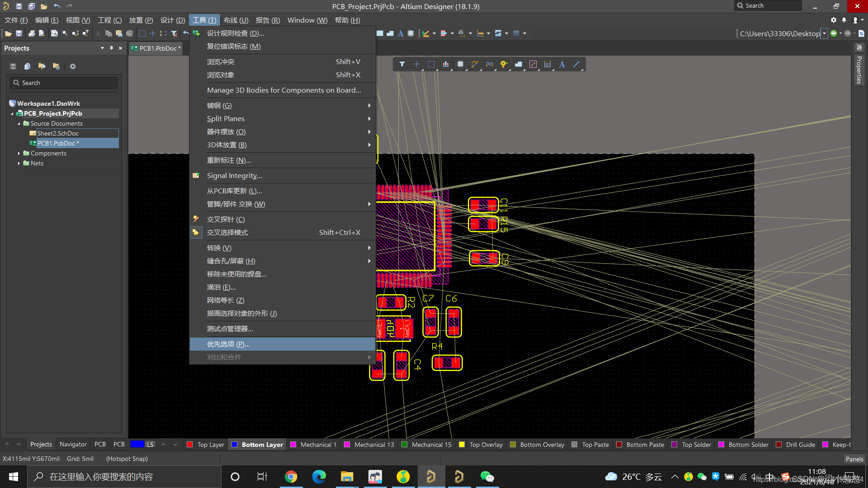Select the place string 'A' tool

562,64
